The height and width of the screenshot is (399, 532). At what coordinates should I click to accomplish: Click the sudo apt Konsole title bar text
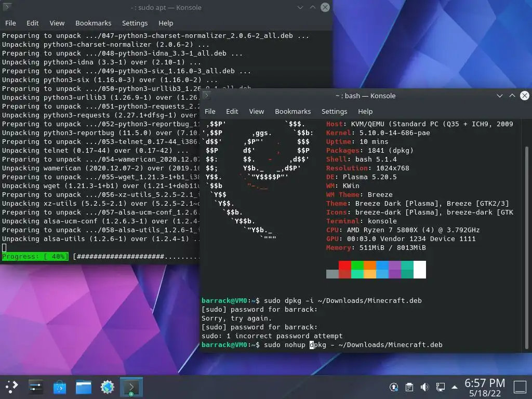click(166, 7)
